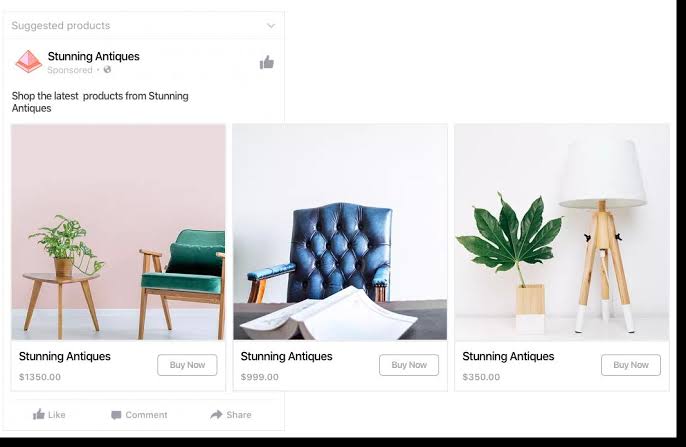
Task: Buy Now the $1350.00 item
Action: pos(187,365)
